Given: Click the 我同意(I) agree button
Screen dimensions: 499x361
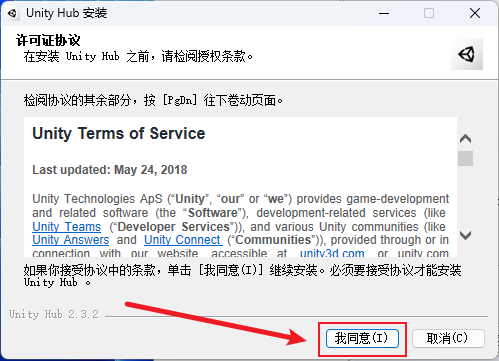Looking at the screenshot, I should [362, 338].
